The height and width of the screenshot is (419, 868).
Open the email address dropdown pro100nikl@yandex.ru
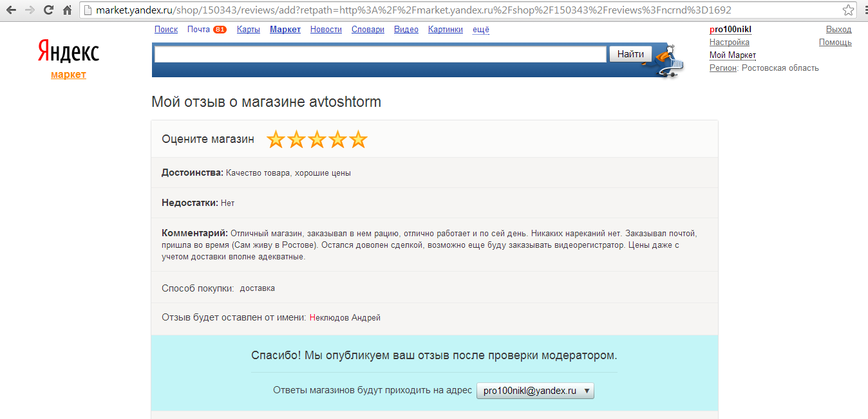tap(535, 391)
